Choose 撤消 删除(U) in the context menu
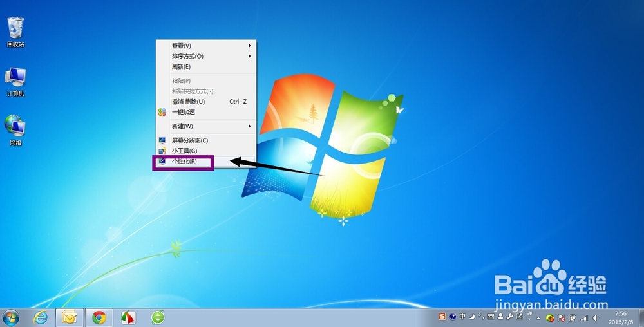 point(206,101)
